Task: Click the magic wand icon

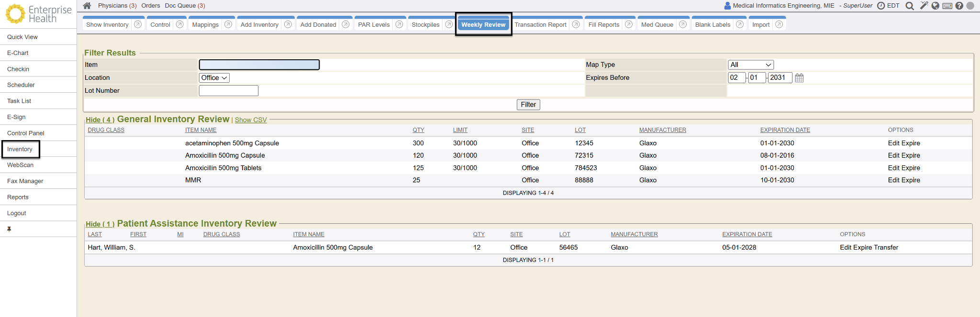Action: [924, 6]
